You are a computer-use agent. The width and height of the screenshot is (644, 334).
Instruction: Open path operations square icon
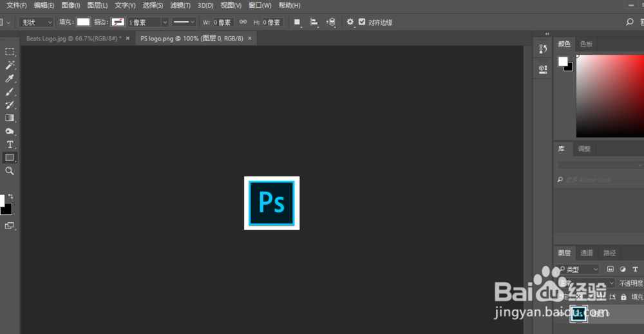(297, 22)
